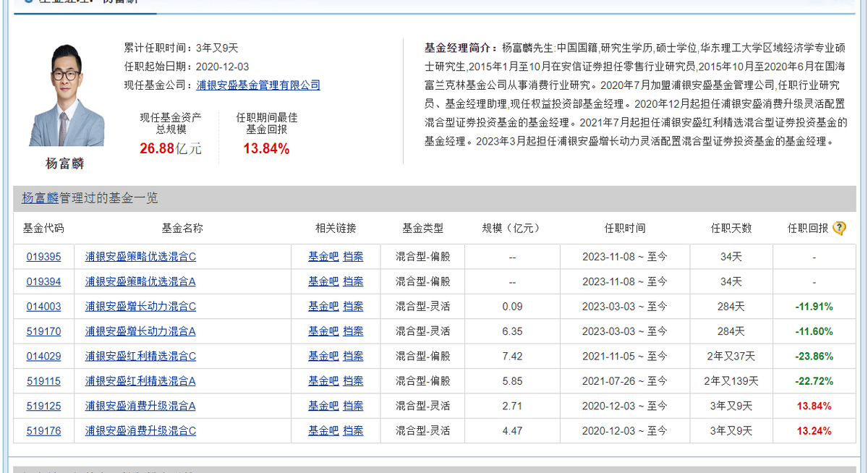
Task: Open fund code 014029
Action: pyautogui.click(x=43, y=357)
